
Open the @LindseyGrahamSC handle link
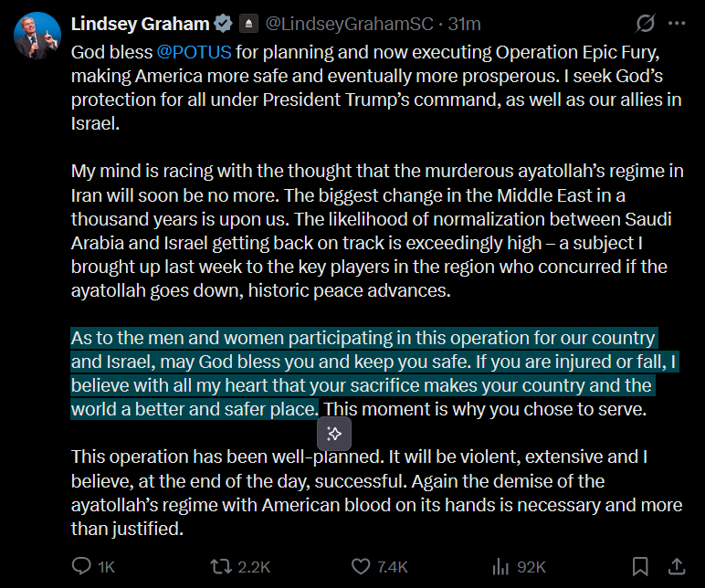point(343,24)
